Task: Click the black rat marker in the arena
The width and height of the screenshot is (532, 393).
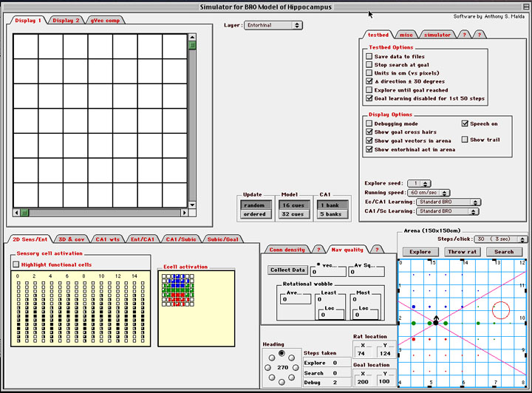Action: point(436,322)
